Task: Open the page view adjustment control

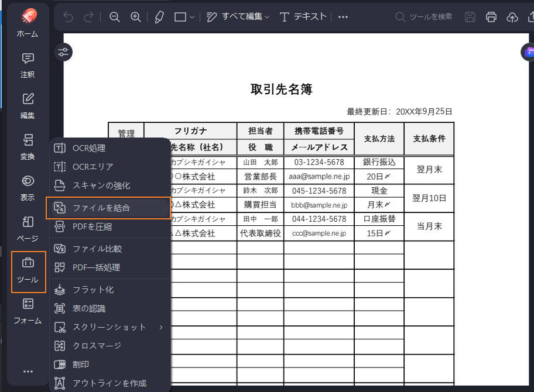Action: coord(63,52)
